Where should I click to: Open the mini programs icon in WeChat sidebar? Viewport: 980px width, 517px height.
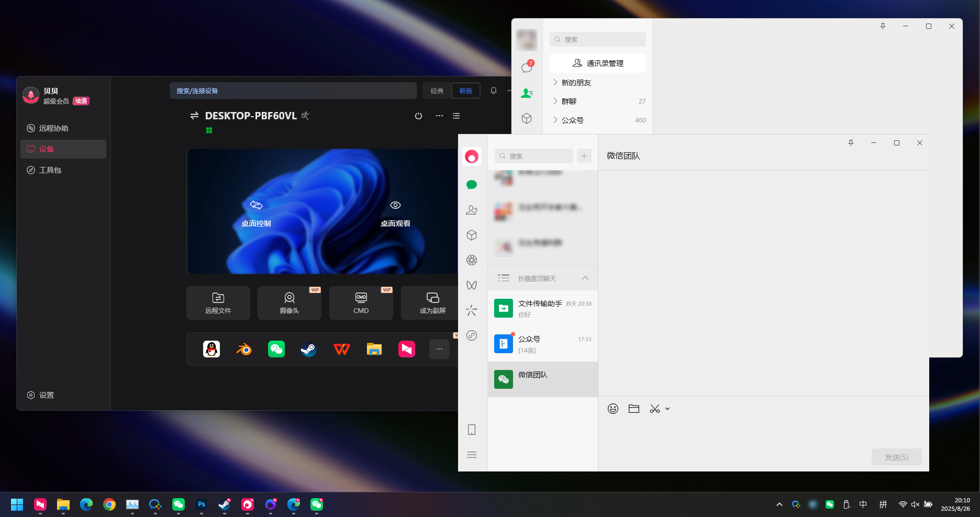pos(472,335)
